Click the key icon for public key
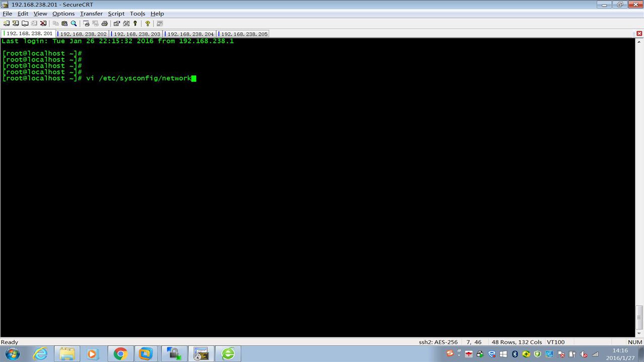This screenshot has width=644, height=362. point(135,23)
